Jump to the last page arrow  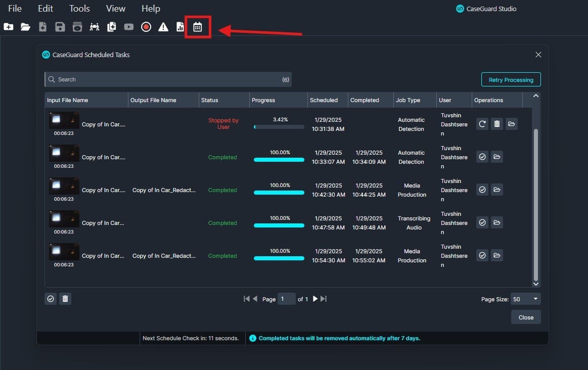[324, 299]
